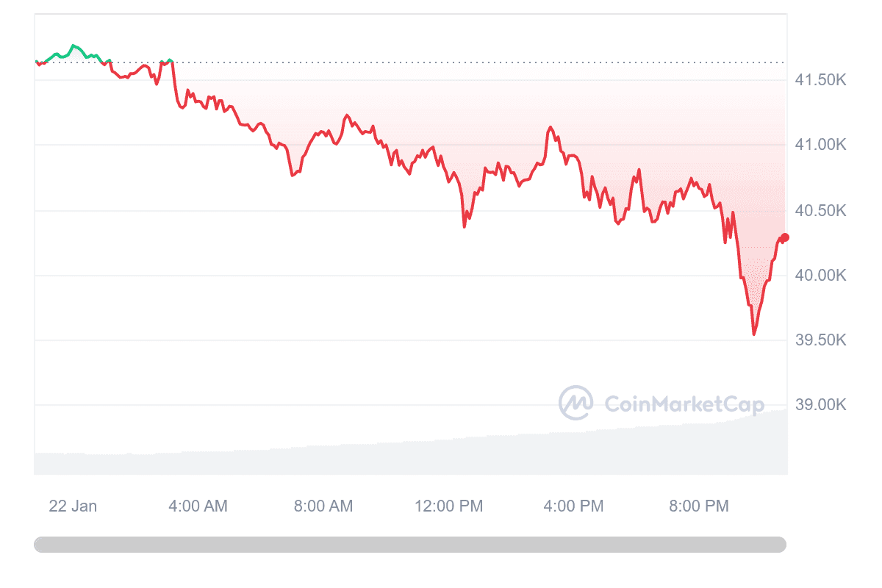Select the 12:00 PM time axis label
The height and width of the screenshot is (588, 882).
(448, 506)
